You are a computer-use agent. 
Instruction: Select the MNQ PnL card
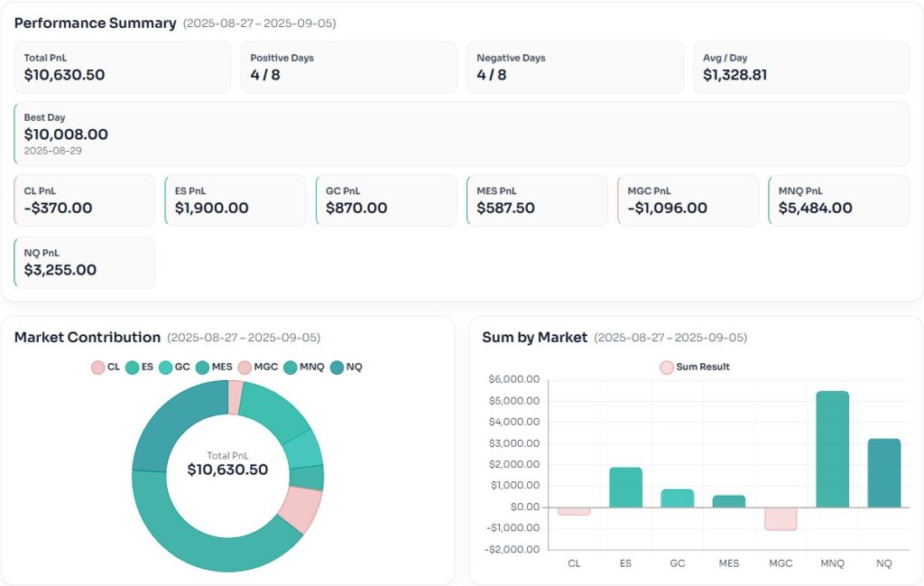click(838, 200)
